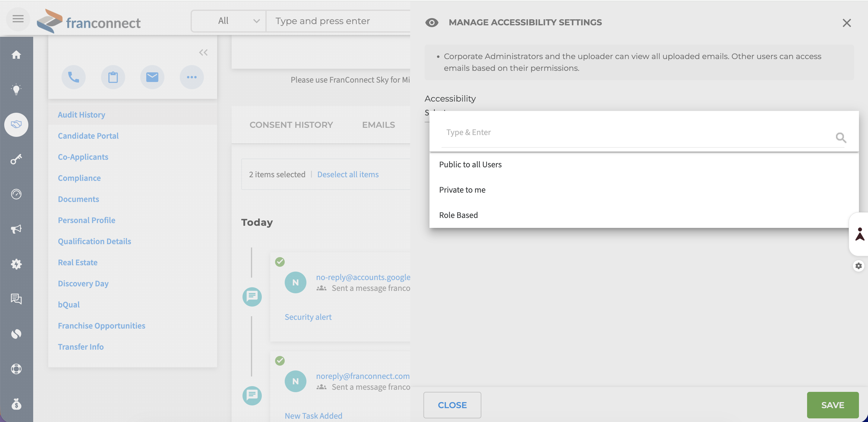The height and width of the screenshot is (422, 868).
Task: Go to Home in left sidebar
Action: [16, 55]
